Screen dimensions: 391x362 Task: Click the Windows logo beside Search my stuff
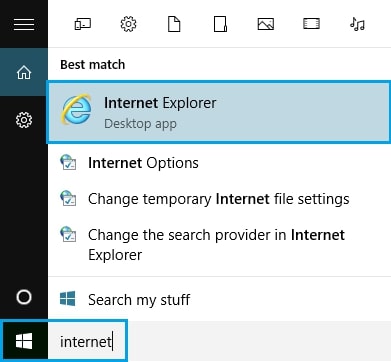pyautogui.click(x=68, y=299)
